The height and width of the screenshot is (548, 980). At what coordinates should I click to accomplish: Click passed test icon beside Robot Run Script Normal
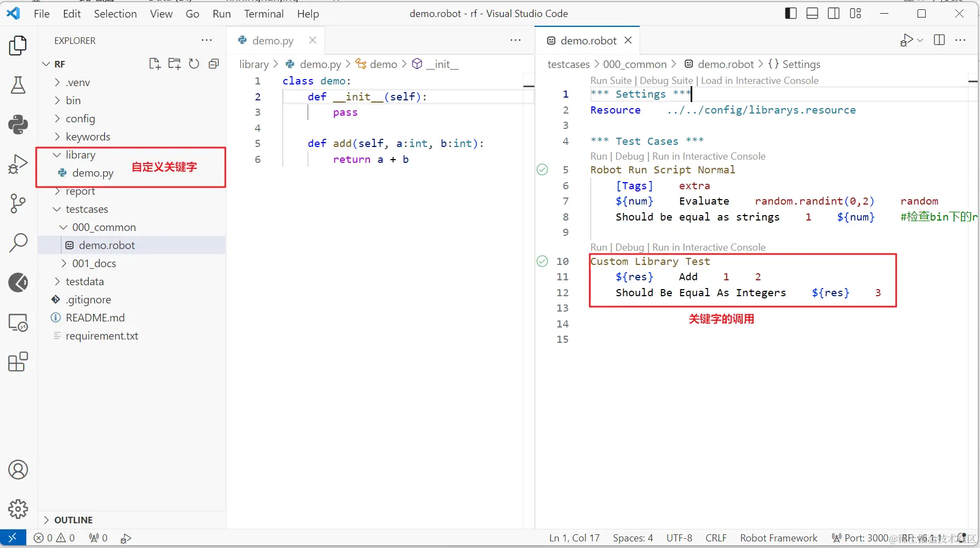(542, 170)
